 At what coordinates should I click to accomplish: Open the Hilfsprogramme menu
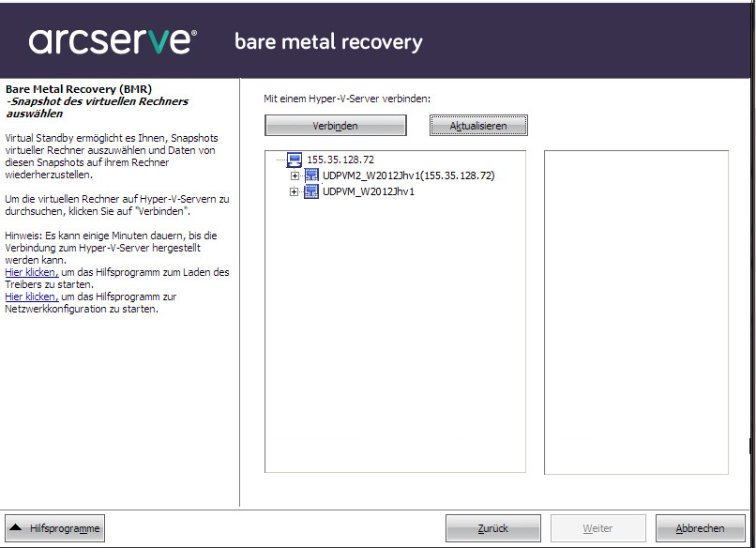coord(54,528)
